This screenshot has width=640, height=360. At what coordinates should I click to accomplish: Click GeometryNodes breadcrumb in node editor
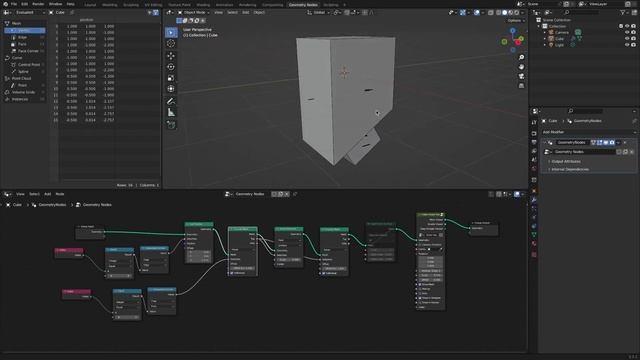click(x=52, y=205)
